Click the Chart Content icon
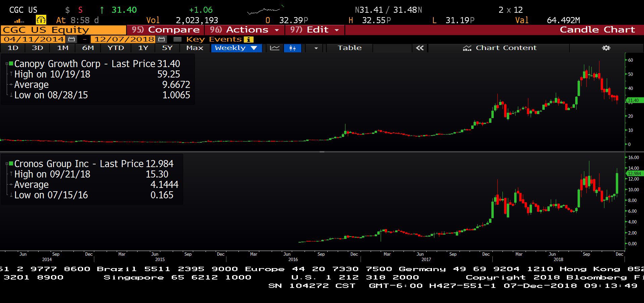The height and width of the screenshot is (303, 644). pos(467,48)
